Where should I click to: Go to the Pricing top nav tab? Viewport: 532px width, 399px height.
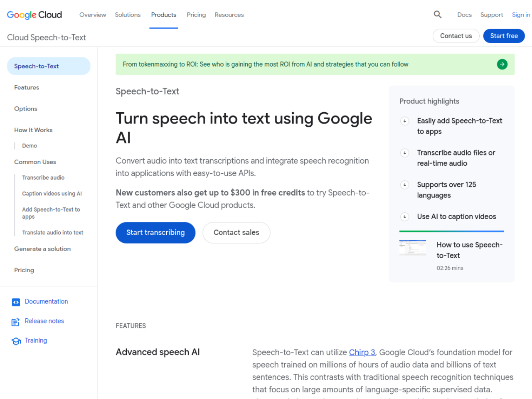point(196,15)
